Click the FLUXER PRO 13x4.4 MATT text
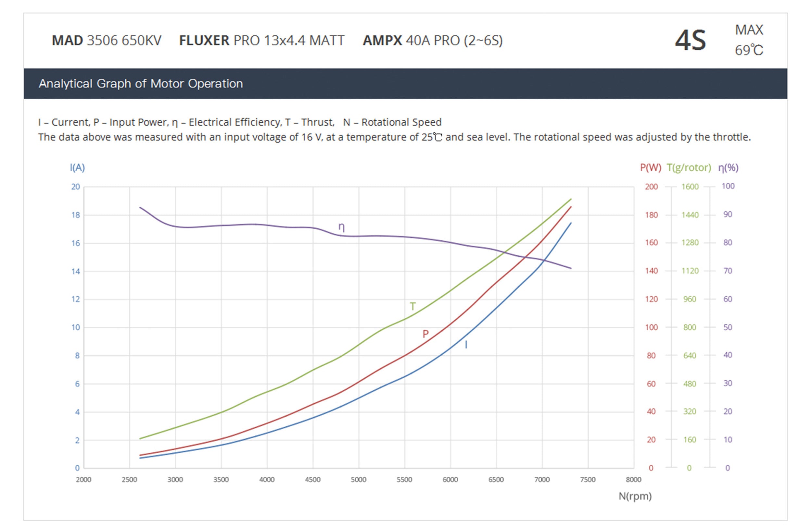 coord(262,41)
